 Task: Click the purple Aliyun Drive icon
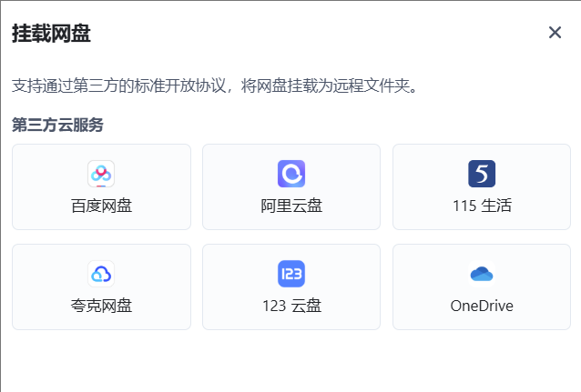(x=290, y=173)
